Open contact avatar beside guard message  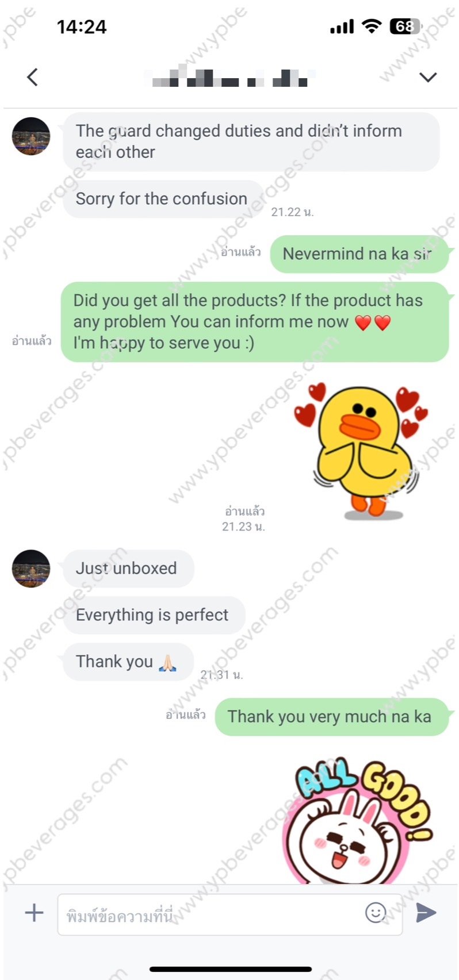coord(31,136)
